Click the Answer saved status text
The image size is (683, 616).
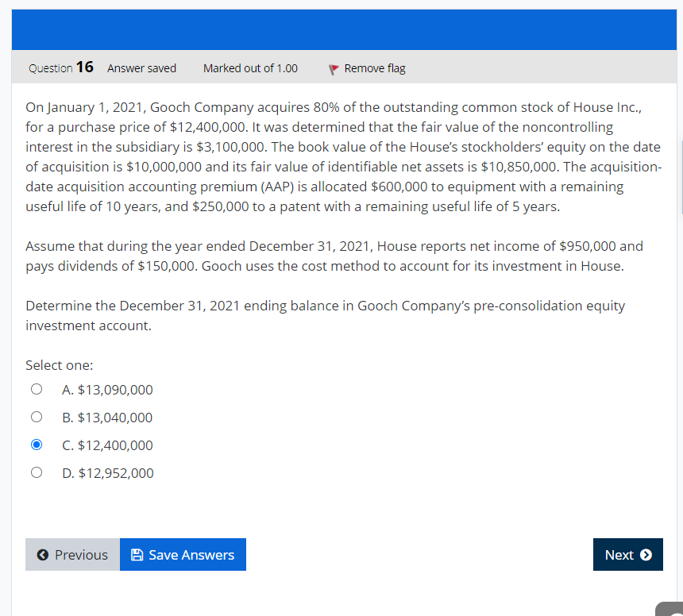[x=141, y=68]
